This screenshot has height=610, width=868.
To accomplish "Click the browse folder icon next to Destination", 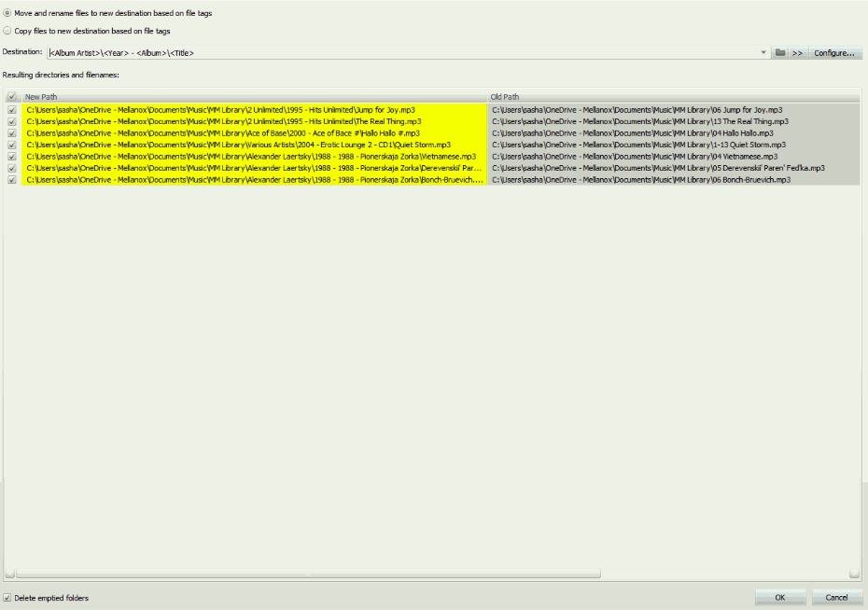I will [x=779, y=53].
